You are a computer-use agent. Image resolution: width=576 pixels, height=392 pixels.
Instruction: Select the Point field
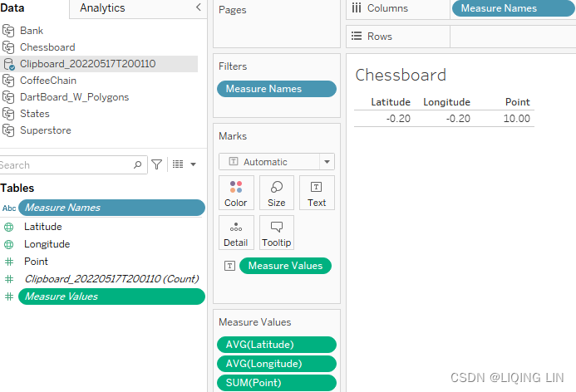[36, 262]
